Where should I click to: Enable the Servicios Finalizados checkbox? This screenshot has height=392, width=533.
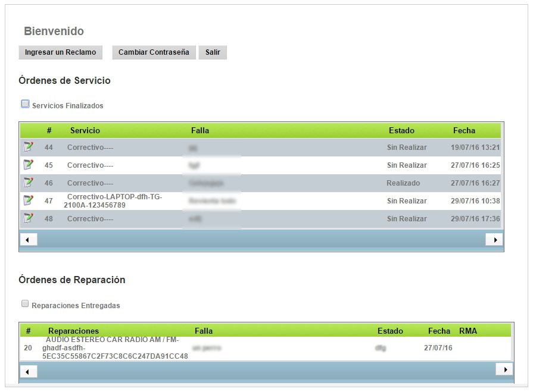click(25, 104)
